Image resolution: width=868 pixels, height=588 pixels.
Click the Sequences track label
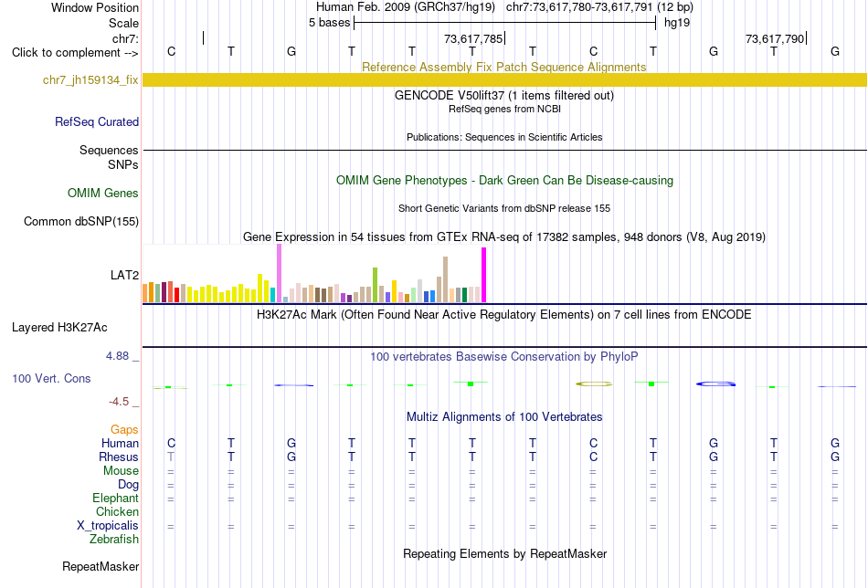(109, 151)
